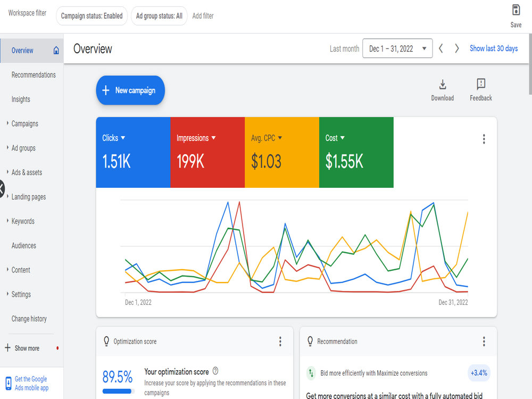Screen dimensions: 532x399
Task: Click the lightbulb icon on Optimization score card
Action: [106, 341]
